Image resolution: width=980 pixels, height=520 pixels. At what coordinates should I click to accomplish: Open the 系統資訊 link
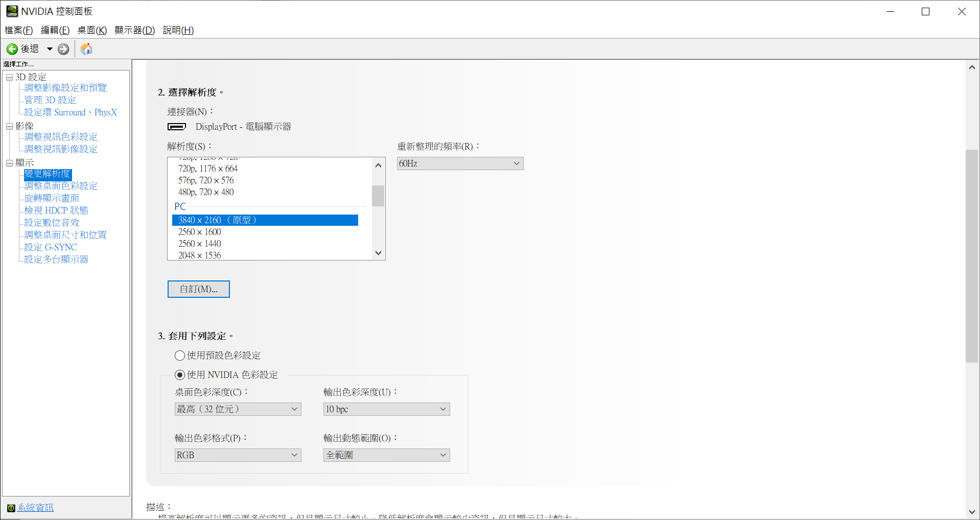[x=35, y=508]
